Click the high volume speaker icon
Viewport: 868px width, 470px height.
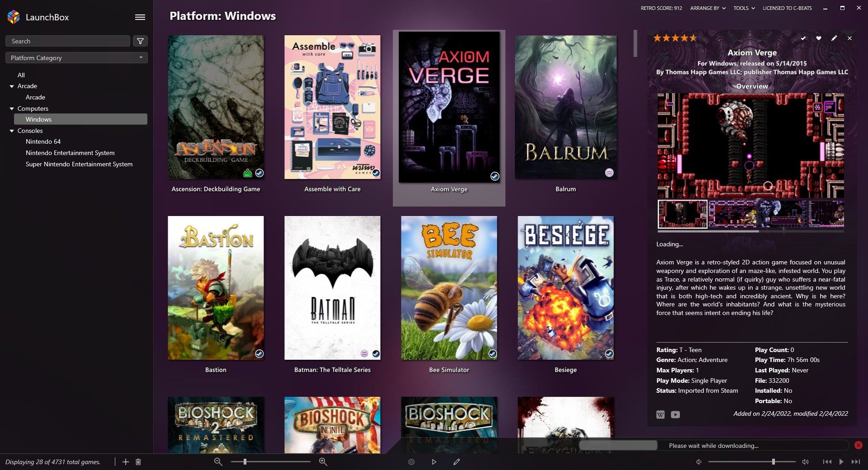coord(805,462)
